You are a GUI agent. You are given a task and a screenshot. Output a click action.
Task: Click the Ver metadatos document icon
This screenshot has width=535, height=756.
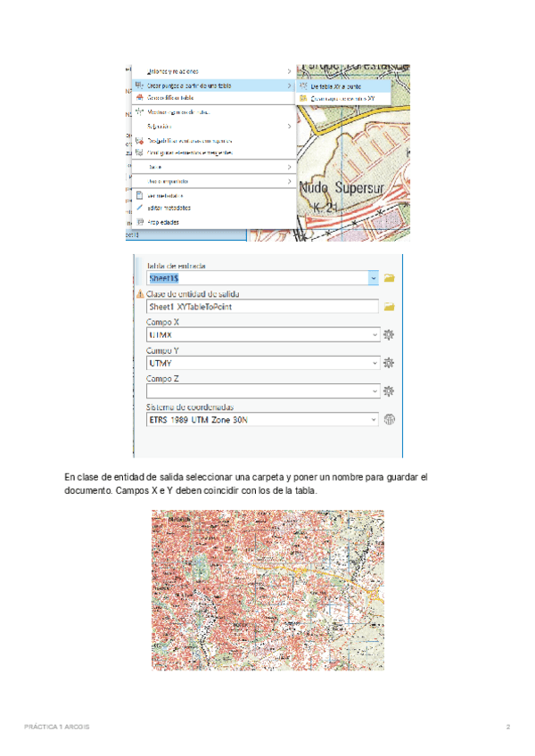pos(139,195)
